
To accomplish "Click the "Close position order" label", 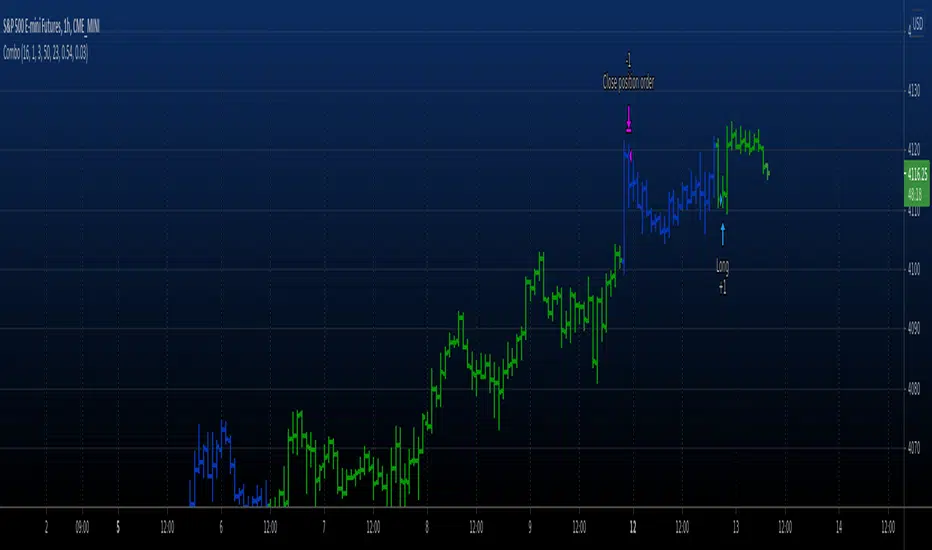I will pyautogui.click(x=628, y=83).
